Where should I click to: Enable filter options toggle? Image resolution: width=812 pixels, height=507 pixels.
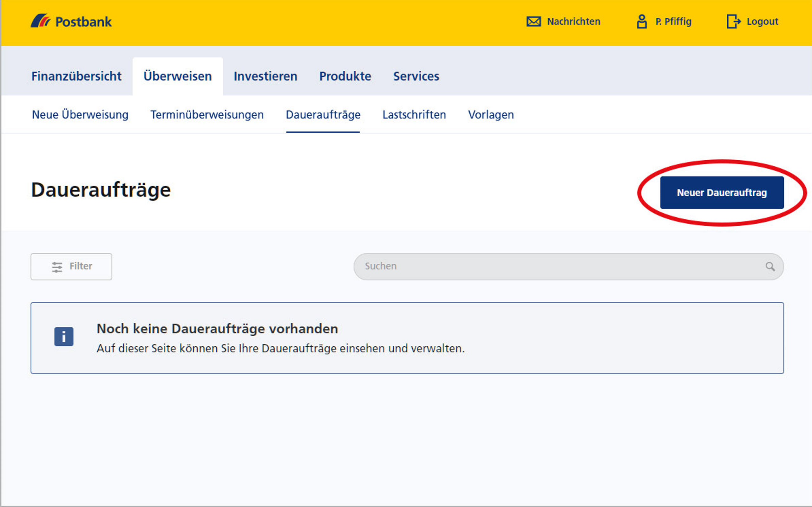click(x=71, y=266)
